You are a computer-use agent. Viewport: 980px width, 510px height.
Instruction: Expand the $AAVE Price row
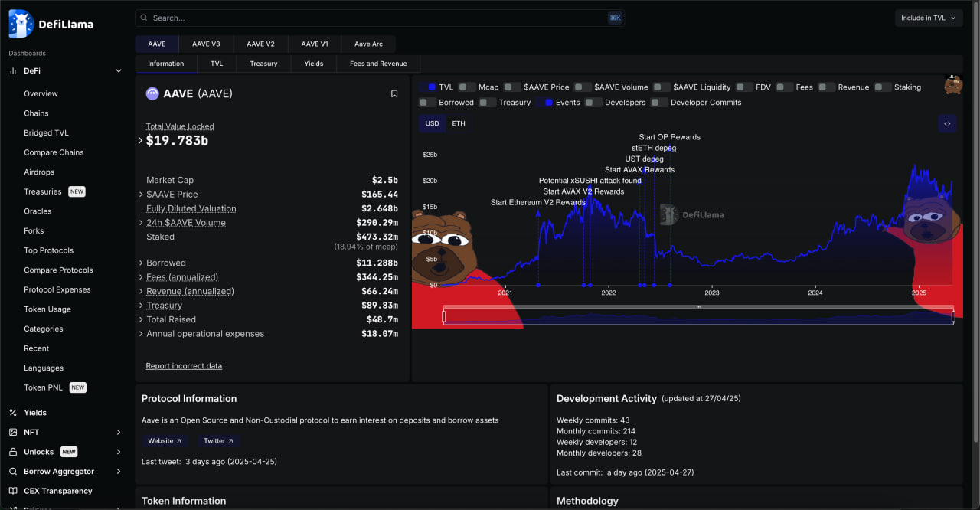click(x=141, y=195)
